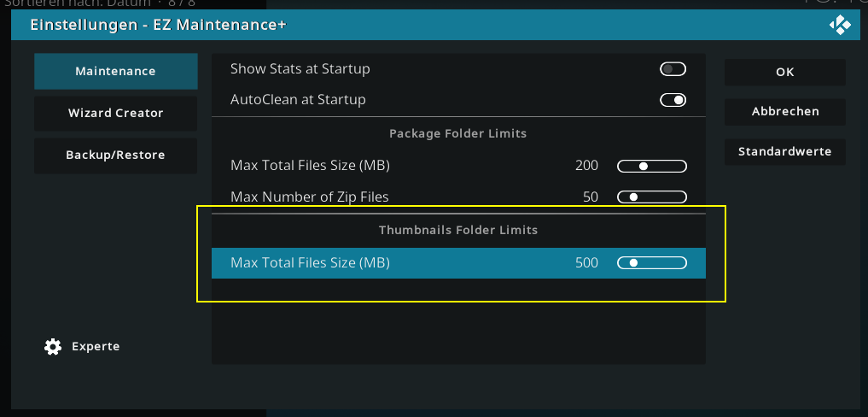868x417 pixels.
Task: Click Thumbnails Max Total Files Size slider
Action: pos(652,263)
